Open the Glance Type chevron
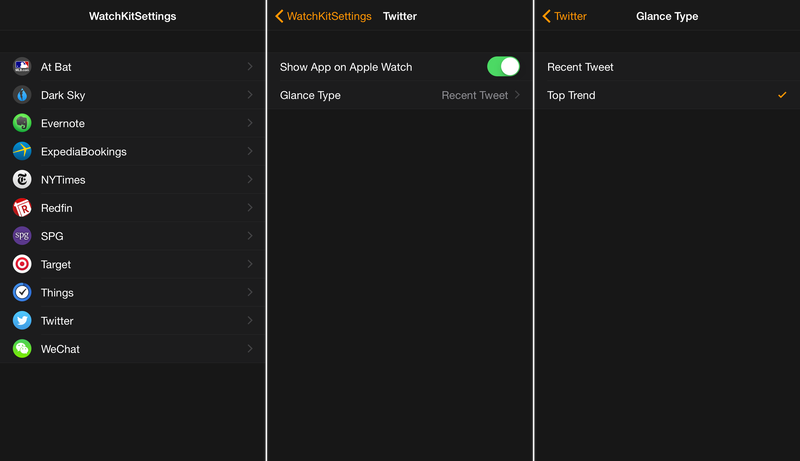 point(517,94)
